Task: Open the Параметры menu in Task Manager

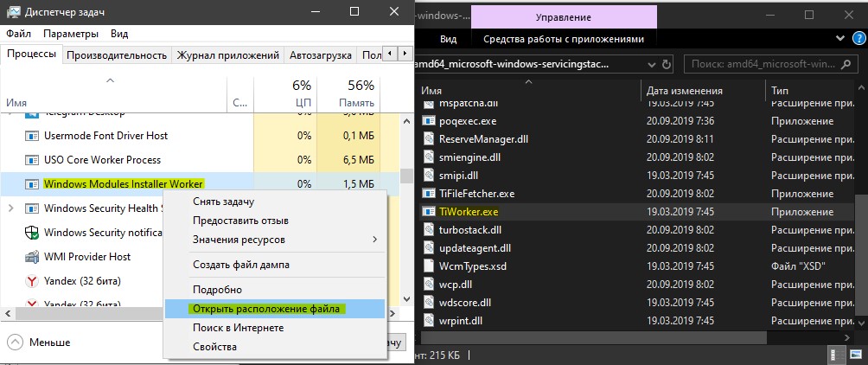Action: pyautogui.click(x=71, y=34)
